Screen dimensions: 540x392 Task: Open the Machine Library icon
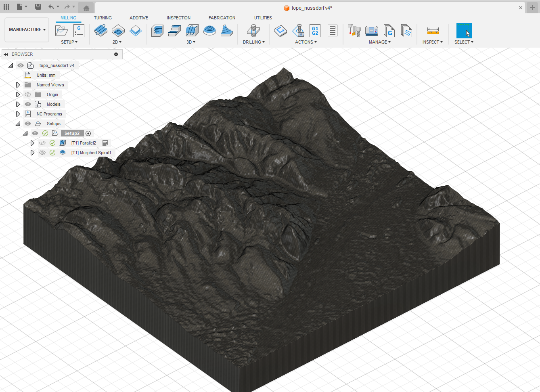pos(372,31)
